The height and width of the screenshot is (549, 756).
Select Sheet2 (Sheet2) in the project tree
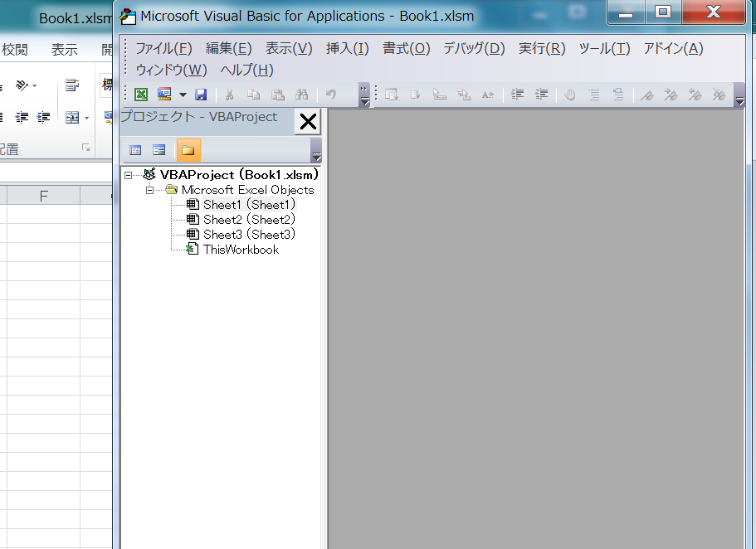click(x=249, y=220)
